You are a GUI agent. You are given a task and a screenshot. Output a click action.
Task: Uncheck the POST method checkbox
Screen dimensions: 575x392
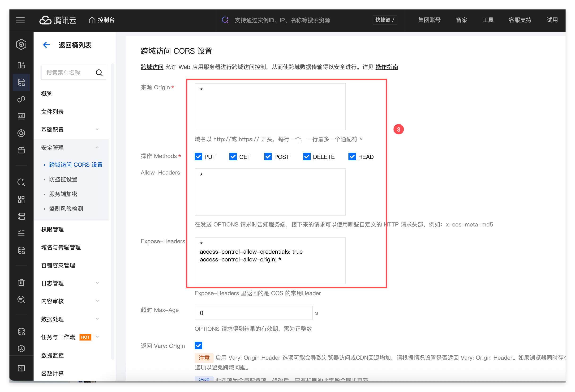pyautogui.click(x=268, y=157)
